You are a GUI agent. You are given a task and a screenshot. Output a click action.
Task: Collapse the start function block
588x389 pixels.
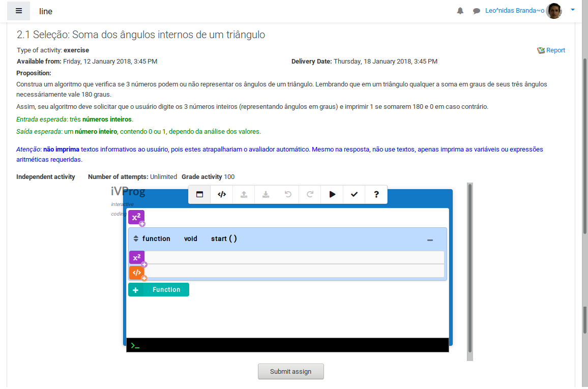coord(430,240)
